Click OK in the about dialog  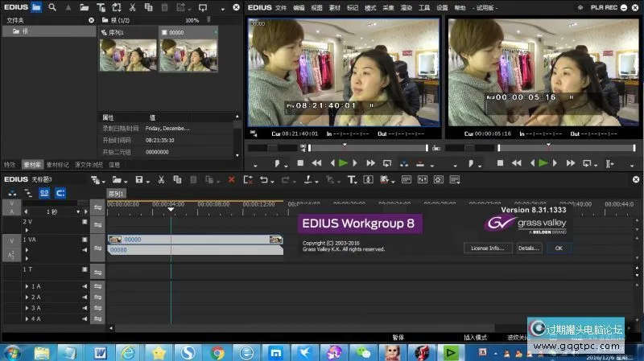point(558,248)
